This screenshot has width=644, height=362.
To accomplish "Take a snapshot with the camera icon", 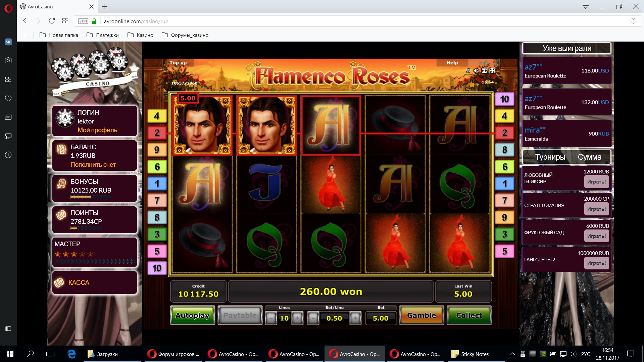I will [x=8, y=60].
